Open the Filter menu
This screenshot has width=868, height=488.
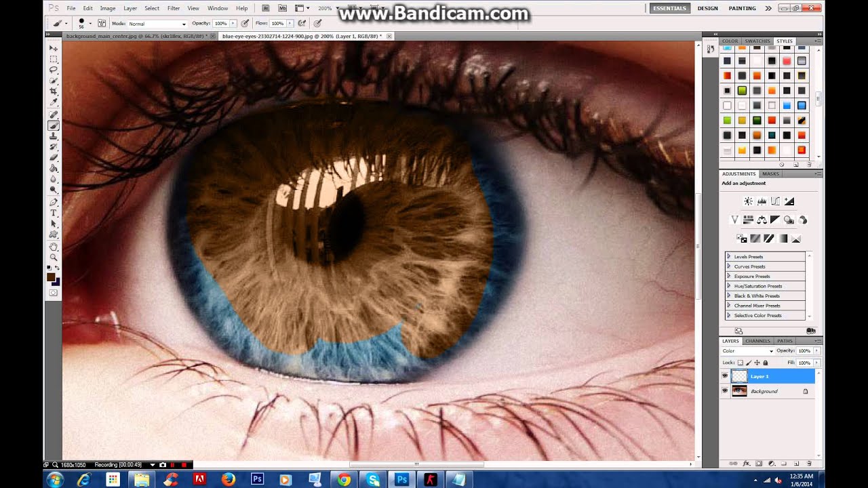coord(174,8)
